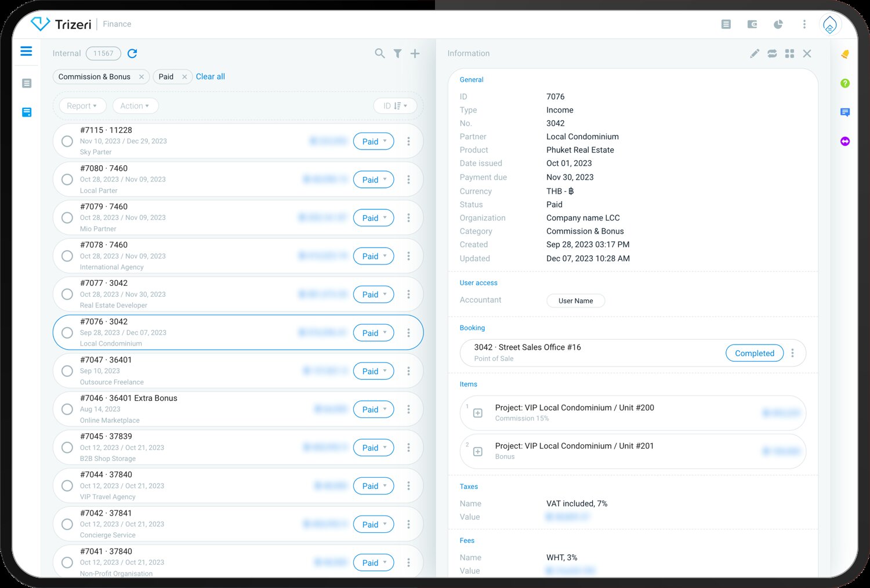Select radio button for #7080 Local Parter
This screenshot has height=588, width=870.
(67, 180)
